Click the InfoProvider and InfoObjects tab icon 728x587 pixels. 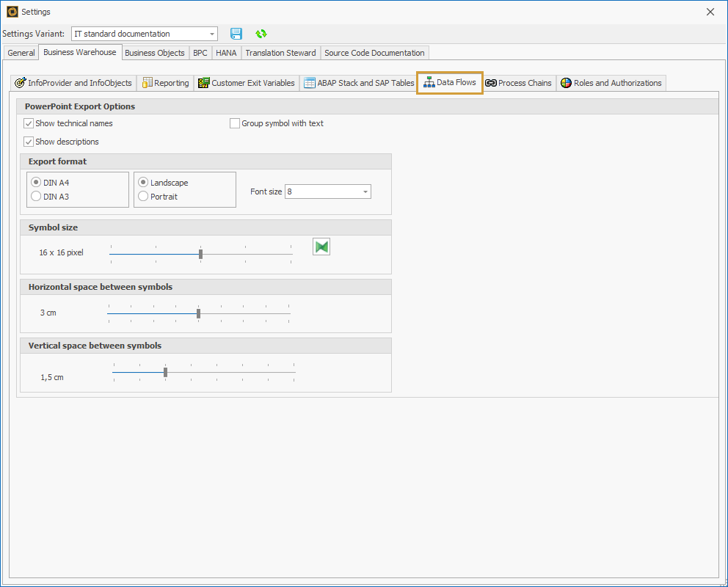click(21, 83)
